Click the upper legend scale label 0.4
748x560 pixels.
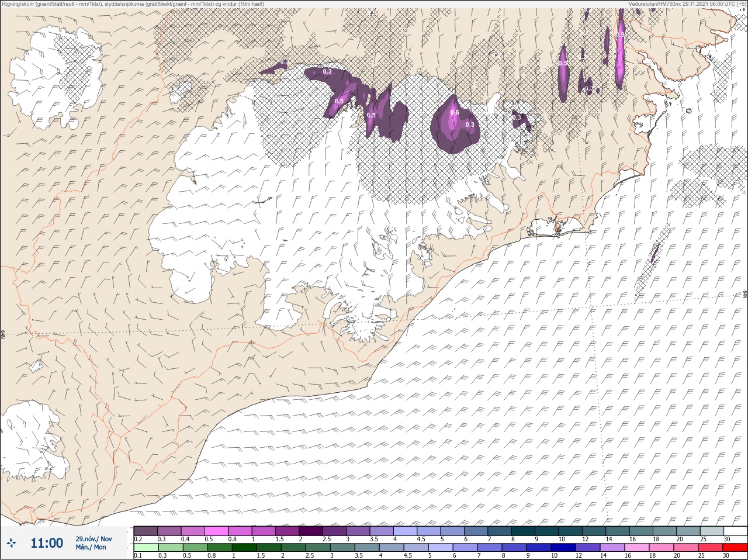pos(185,539)
